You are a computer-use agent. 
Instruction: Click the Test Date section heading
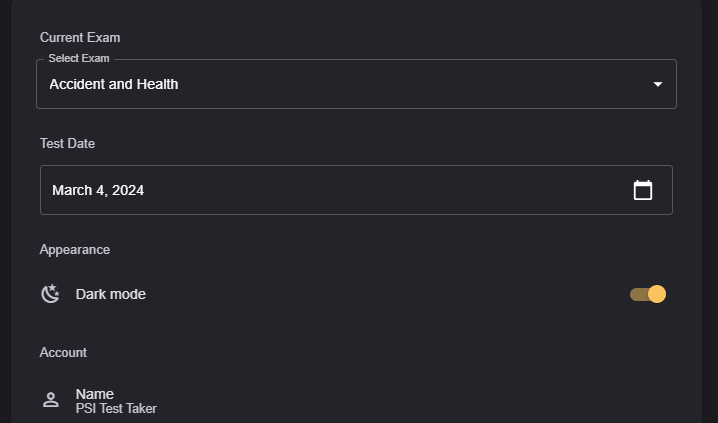click(x=67, y=144)
